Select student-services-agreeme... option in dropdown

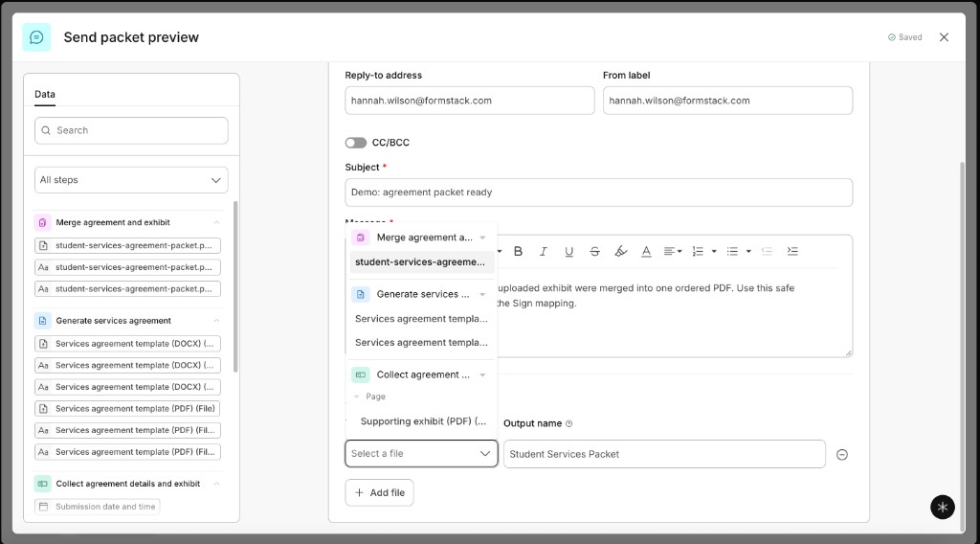point(421,262)
